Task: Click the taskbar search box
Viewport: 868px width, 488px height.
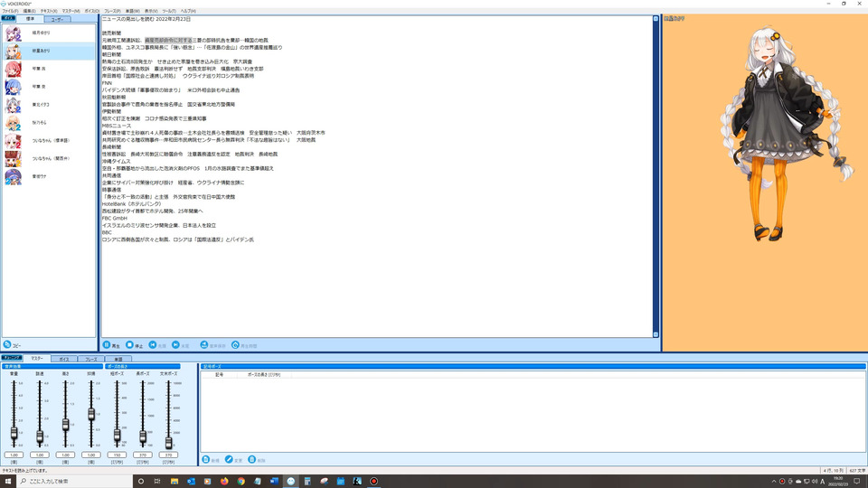Action: tap(74, 481)
